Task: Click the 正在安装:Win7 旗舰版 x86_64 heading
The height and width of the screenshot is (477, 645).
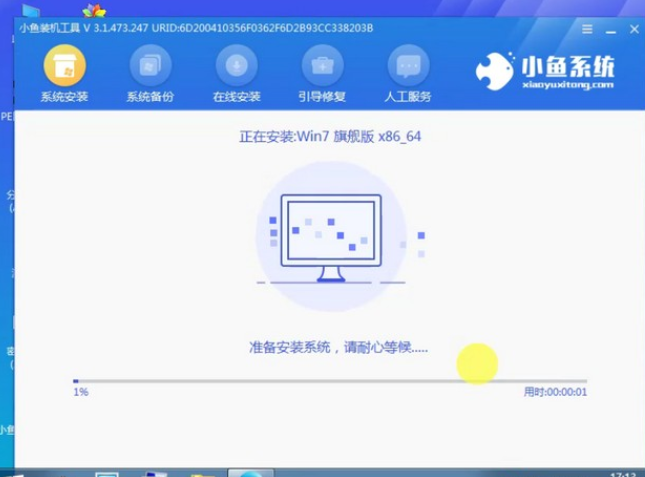Action: (330, 137)
